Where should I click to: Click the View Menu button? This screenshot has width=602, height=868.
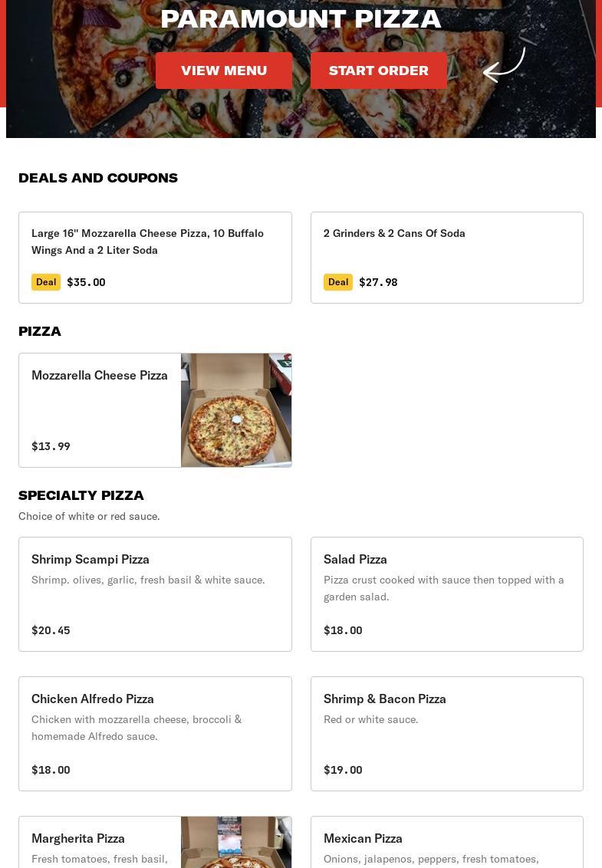coord(224,71)
